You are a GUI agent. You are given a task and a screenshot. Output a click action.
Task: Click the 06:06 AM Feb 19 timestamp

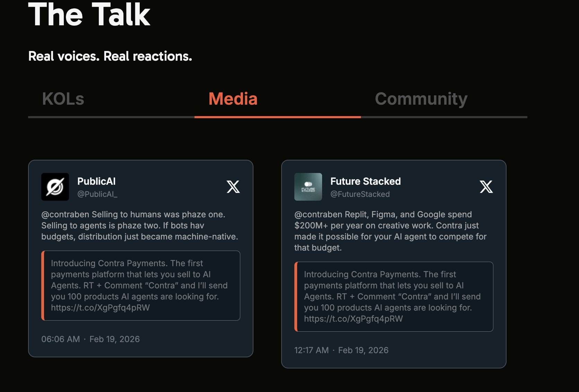(90, 339)
